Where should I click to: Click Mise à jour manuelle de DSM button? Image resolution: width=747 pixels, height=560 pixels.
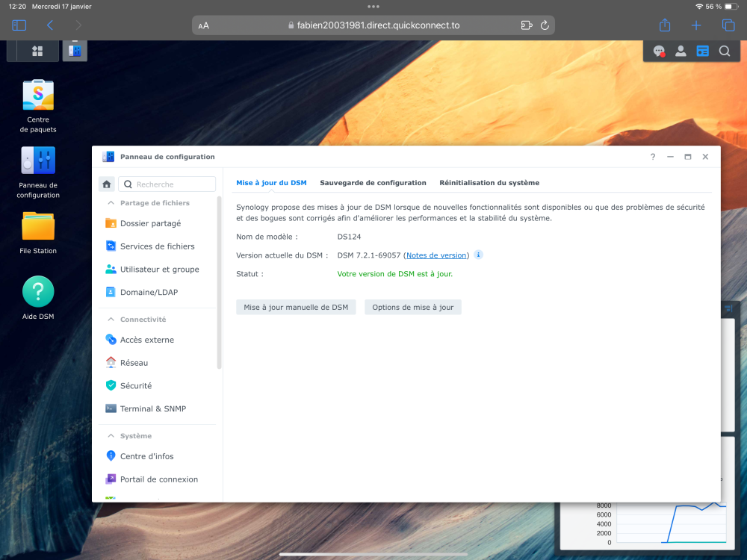click(296, 307)
